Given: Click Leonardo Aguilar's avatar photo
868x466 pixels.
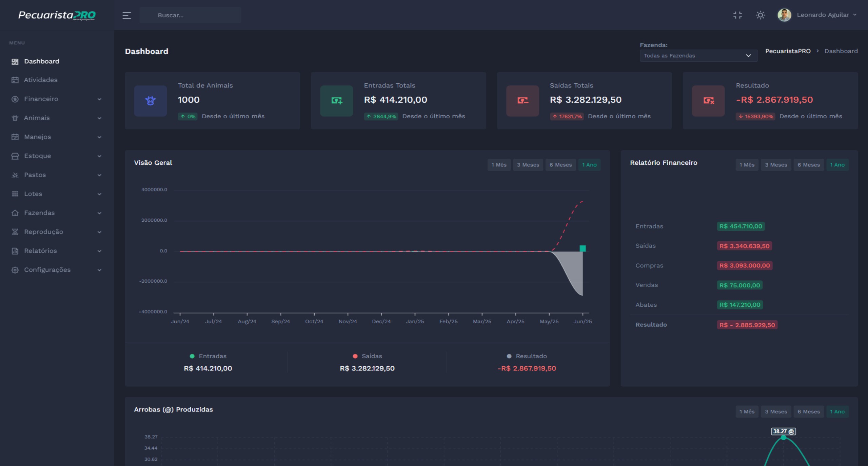Looking at the screenshot, I should pos(784,15).
